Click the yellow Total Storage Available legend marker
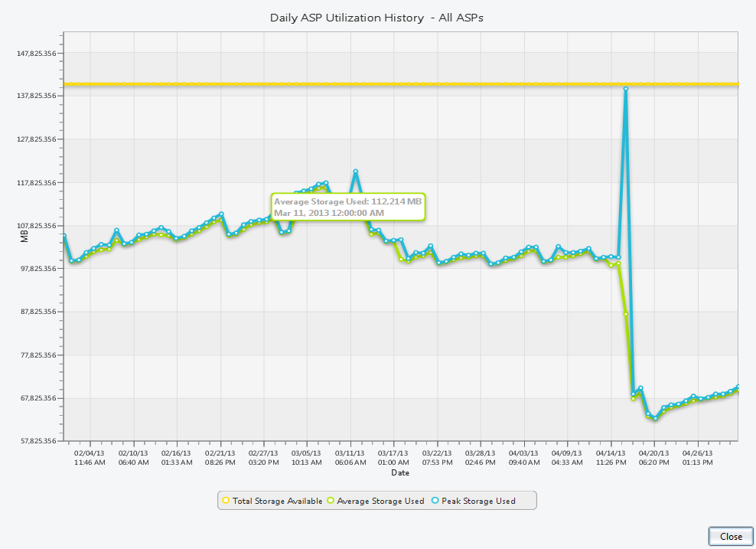 pyautogui.click(x=226, y=501)
